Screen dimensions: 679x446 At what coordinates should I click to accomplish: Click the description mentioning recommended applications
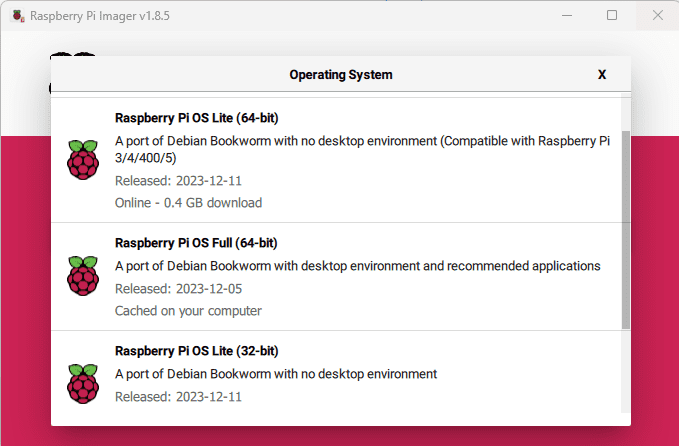coord(357,266)
